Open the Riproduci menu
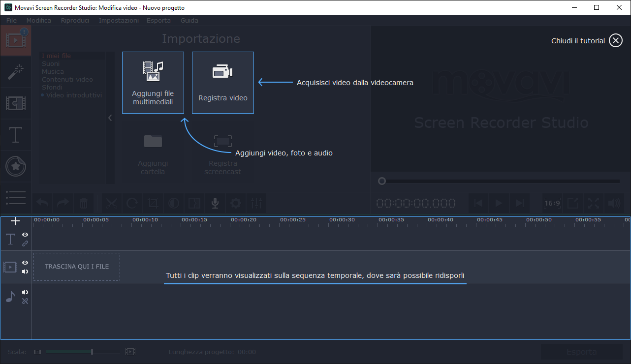 pos(75,20)
